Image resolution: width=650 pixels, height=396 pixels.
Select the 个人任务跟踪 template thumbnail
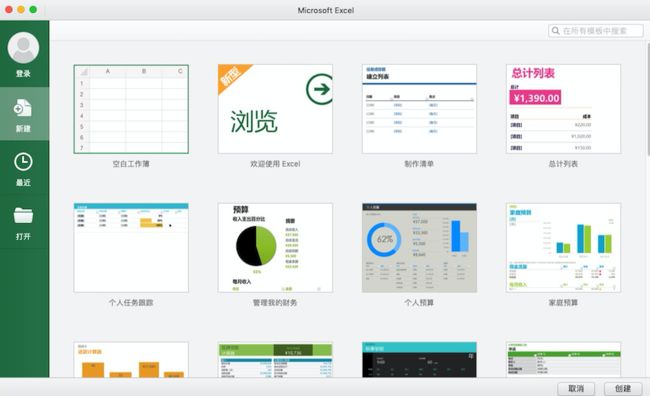131,248
